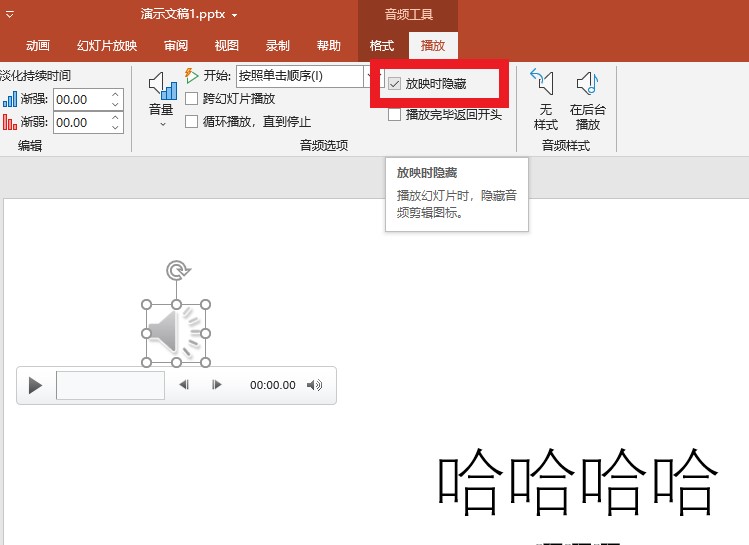Open the Recording (录制) tab

point(278,45)
